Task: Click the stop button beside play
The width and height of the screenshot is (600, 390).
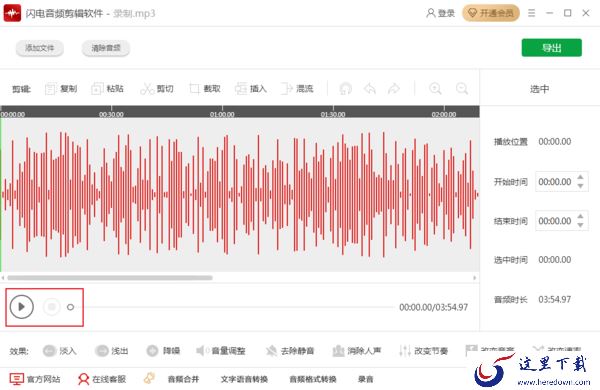Action: point(52,307)
